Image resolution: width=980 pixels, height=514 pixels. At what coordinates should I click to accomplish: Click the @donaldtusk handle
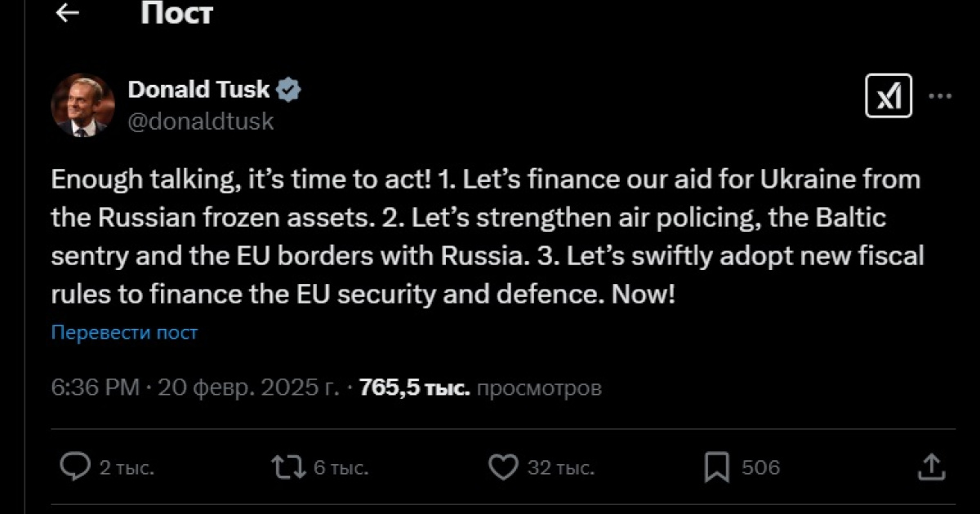pyautogui.click(x=201, y=122)
